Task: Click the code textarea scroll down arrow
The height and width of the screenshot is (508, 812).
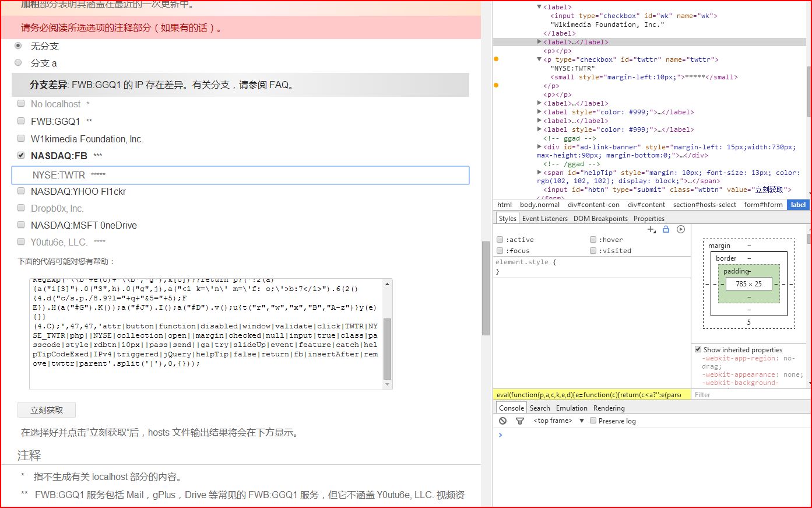Action: point(387,384)
